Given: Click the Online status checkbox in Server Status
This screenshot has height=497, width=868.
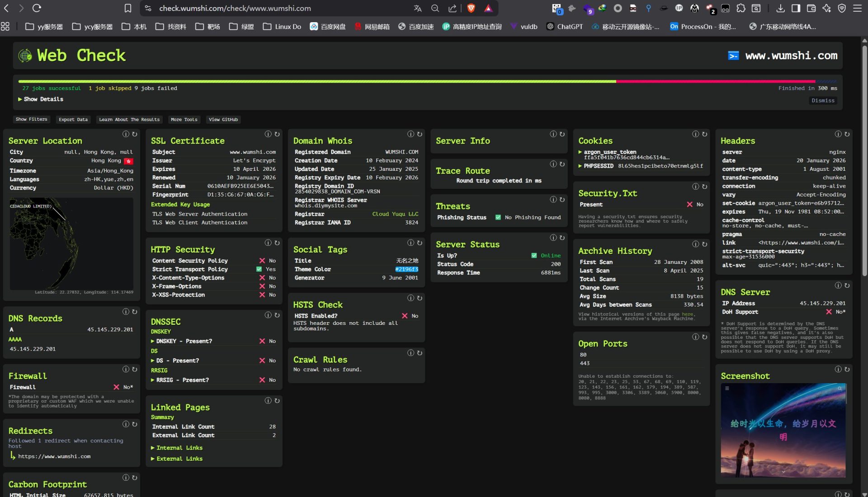Looking at the screenshot, I should tap(534, 256).
